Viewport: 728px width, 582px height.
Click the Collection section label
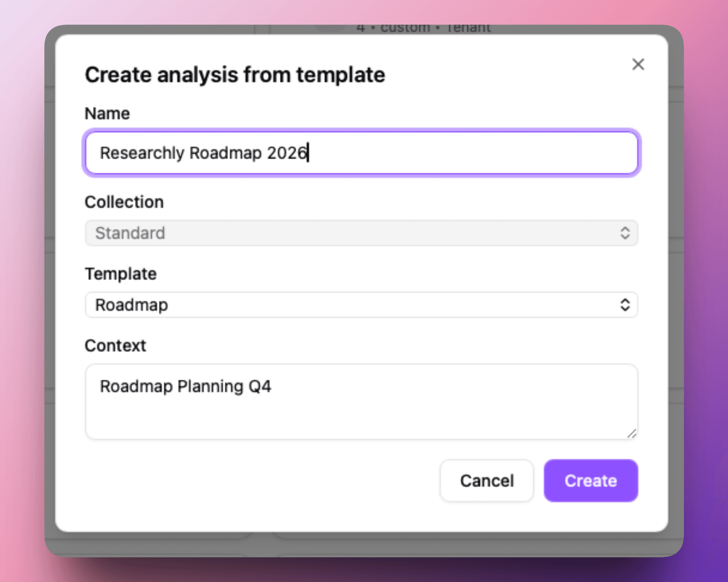pos(124,202)
